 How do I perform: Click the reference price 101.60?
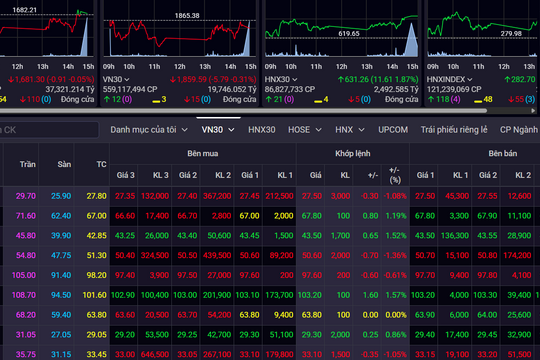[x=94, y=295]
